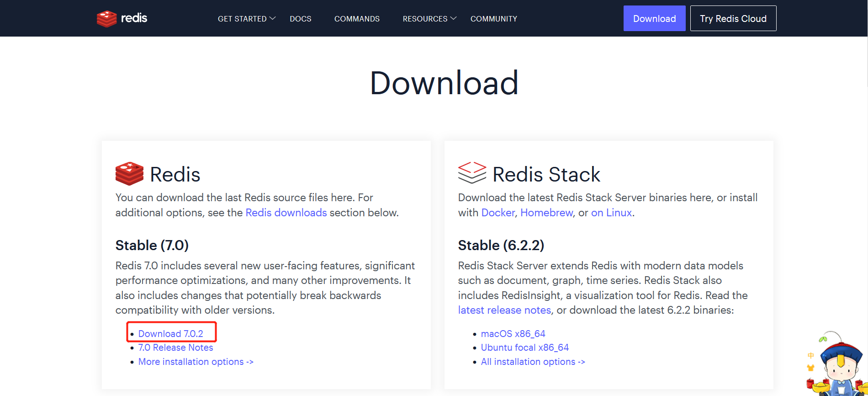The image size is (868, 396).
Task: Click the Redis Stack layered icon
Action: [472, 172]
